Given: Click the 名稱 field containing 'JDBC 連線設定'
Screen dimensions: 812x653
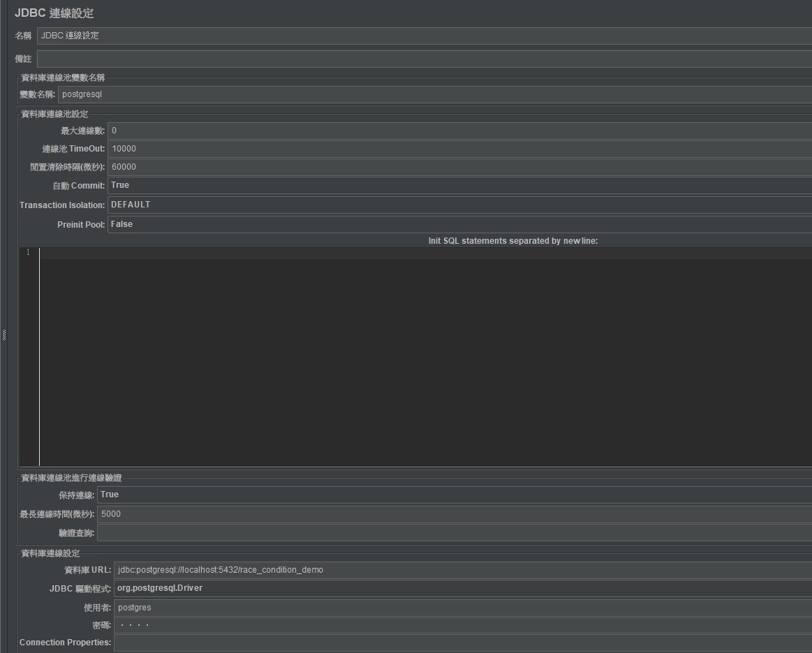Looking at the screenshot, I should point(419,36).
